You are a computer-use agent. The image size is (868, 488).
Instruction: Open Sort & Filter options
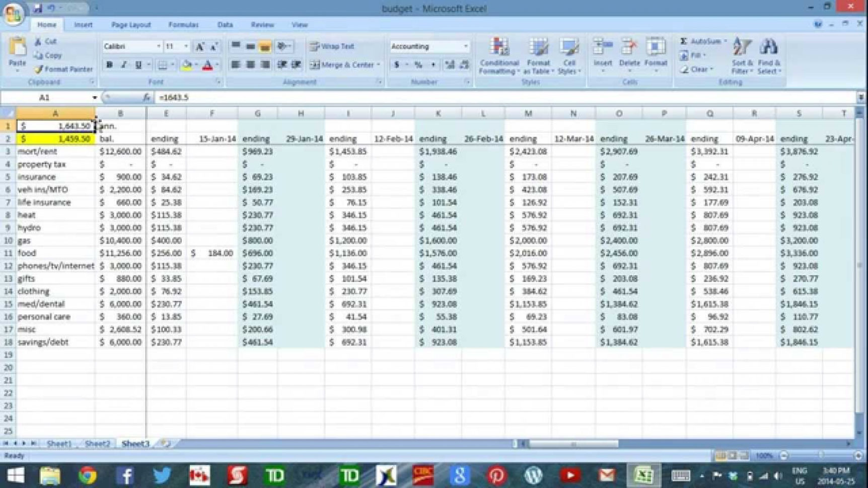tap(741, 56)
